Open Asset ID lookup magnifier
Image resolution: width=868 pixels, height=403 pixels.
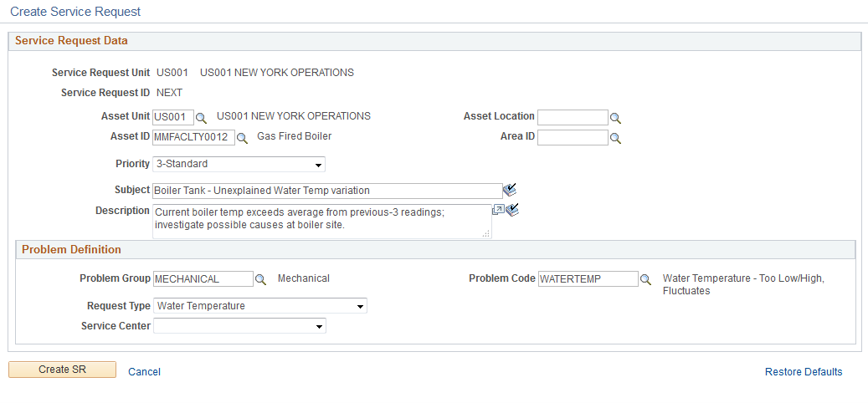tap(242, 138)
